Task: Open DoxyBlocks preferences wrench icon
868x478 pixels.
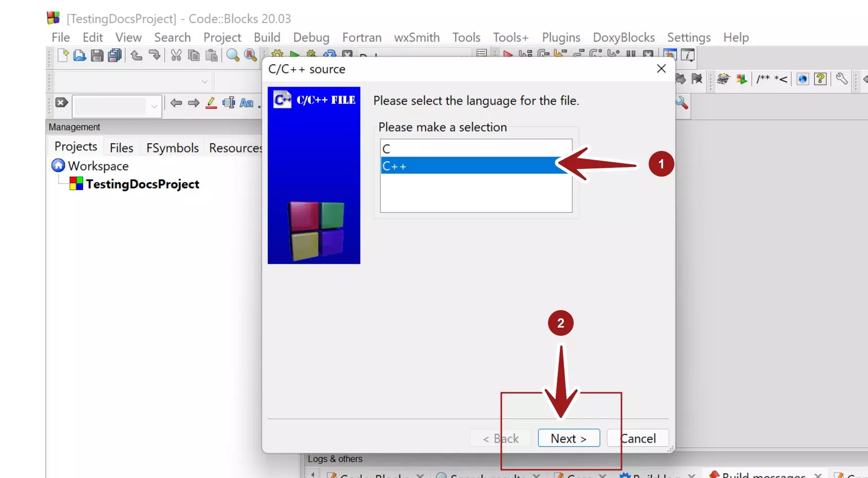Action: point(842,79)
